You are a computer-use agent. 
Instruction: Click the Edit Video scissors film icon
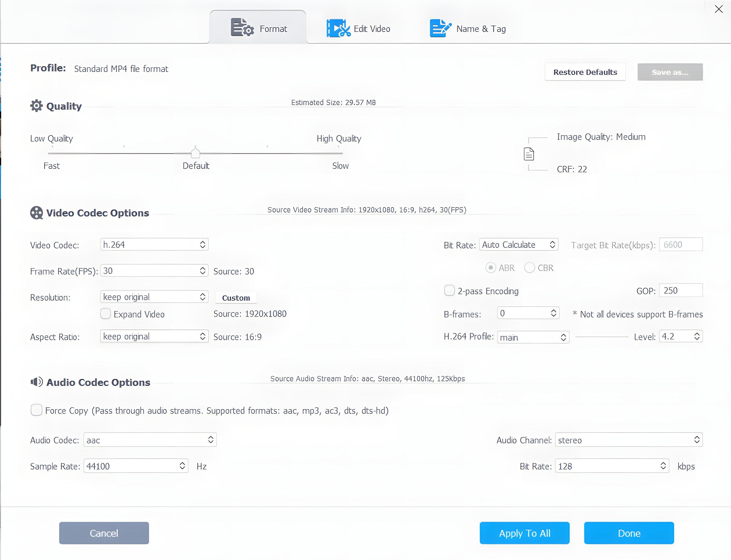338,28
